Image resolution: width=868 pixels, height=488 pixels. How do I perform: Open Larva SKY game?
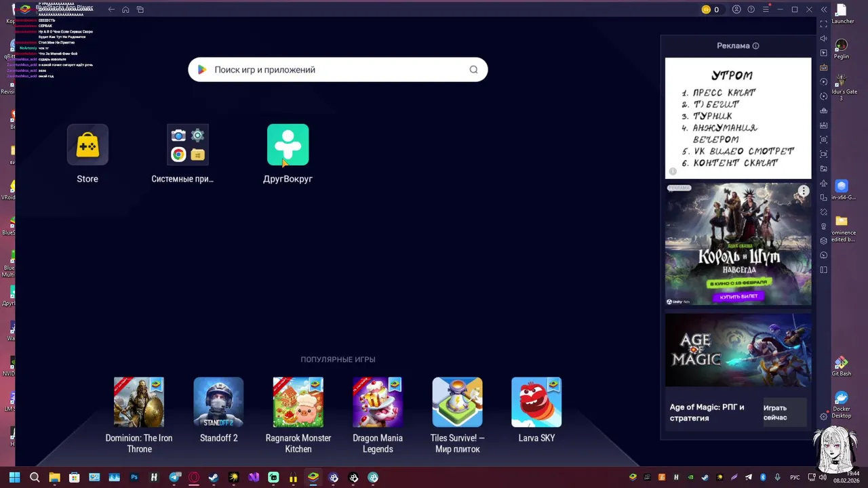[x=536, y=410]
